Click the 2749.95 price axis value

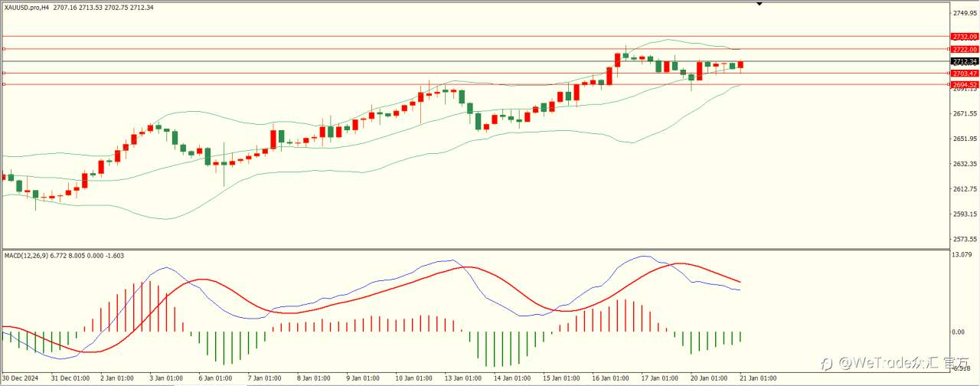[965, 13]
